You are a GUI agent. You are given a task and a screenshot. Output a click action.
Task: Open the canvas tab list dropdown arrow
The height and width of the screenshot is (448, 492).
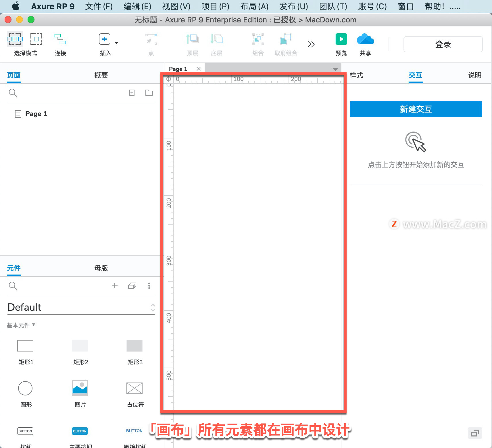click(335, 69)
